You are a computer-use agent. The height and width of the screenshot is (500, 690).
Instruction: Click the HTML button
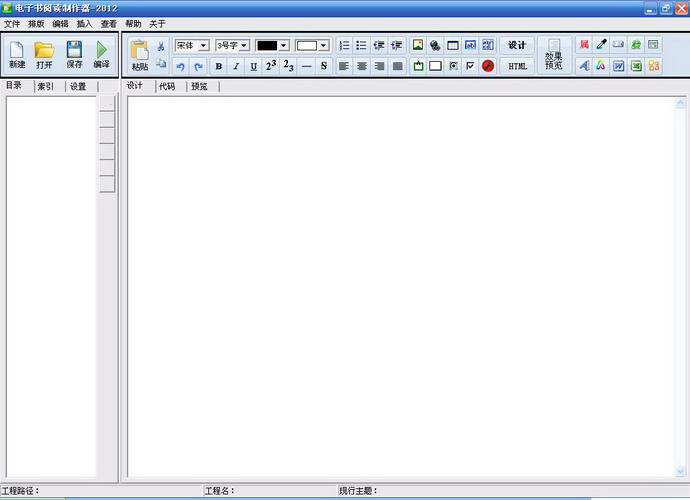click(x=517, y=66)
